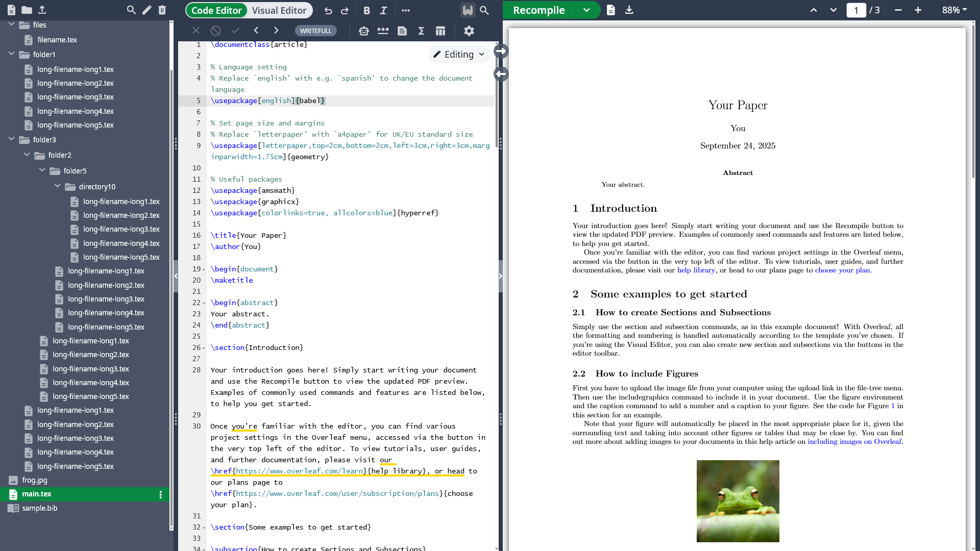Image resolution: width=980 pixels, height=551 pixels.
Task: Click the sigma equation generator icon
Action: pyautogui.click(x=421, y=31)
